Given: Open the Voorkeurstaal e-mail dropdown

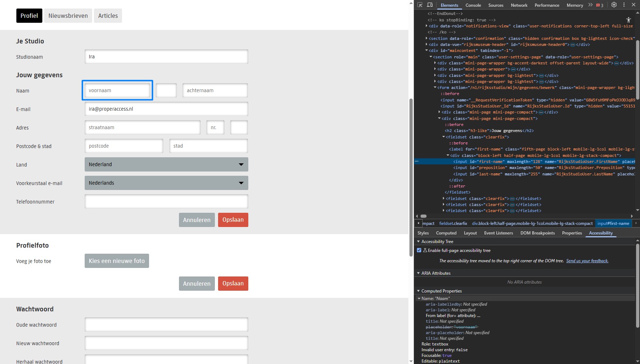Looking at the screenshot, I should pyautogui.click(x=166, y=183).
